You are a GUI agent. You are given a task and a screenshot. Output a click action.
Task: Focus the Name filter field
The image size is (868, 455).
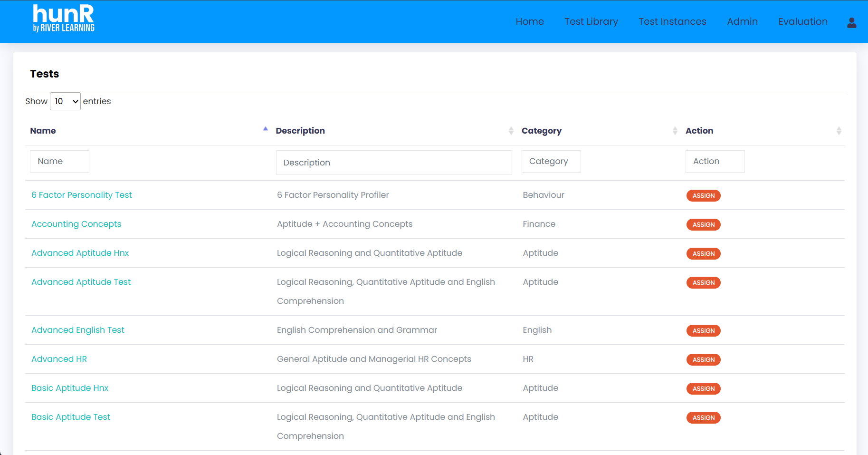coord(59,161)
